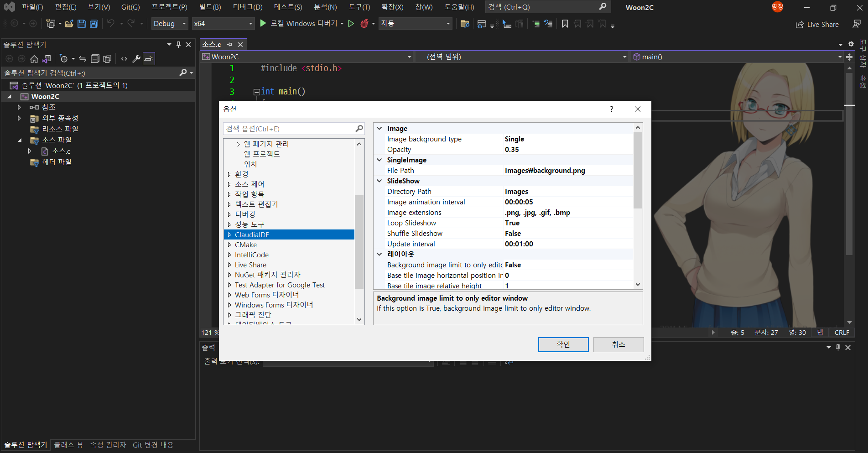Collapse All icon in Solution Explorer toolbar
This screenshot has width=868, height=453.
(95, 59)
